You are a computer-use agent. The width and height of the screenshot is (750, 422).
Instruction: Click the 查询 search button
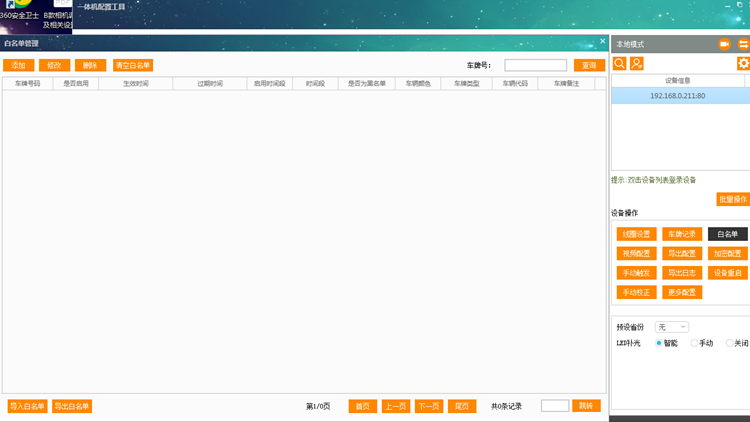pos(589,65)
